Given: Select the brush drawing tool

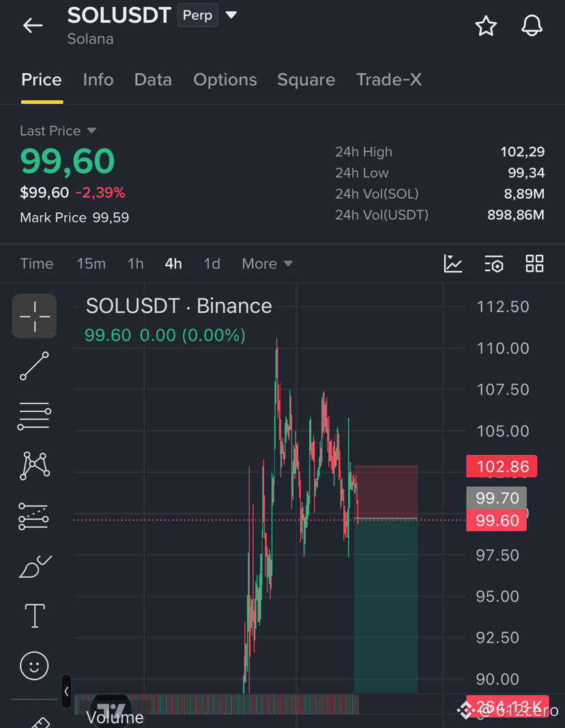Looking at the screenshot, I should [35, 566].
